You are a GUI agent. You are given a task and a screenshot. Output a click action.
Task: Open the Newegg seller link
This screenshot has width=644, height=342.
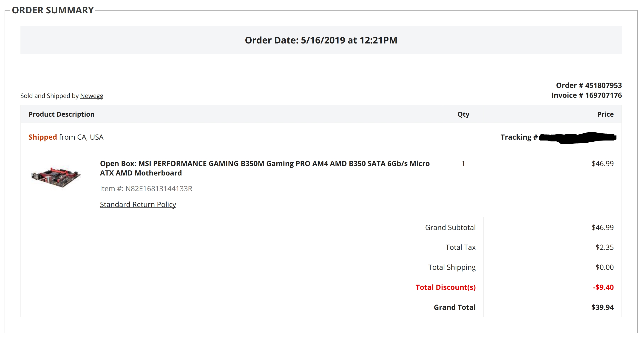(x=91, y=96)
